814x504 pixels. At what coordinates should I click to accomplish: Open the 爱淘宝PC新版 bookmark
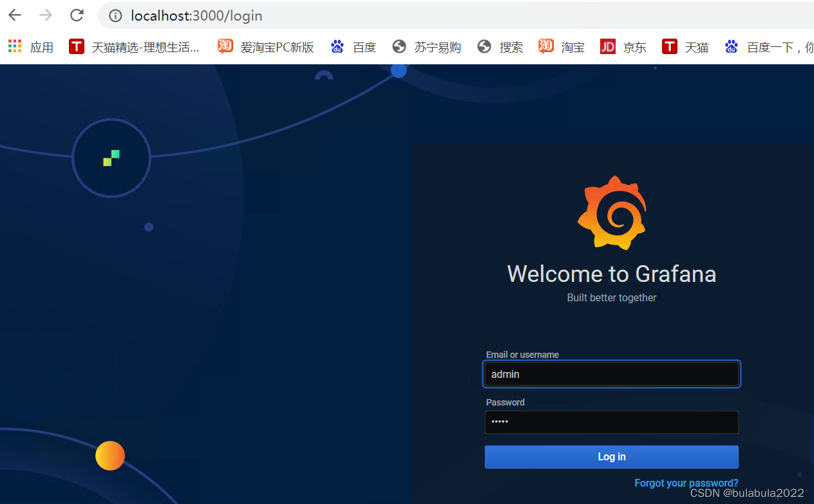266,47
